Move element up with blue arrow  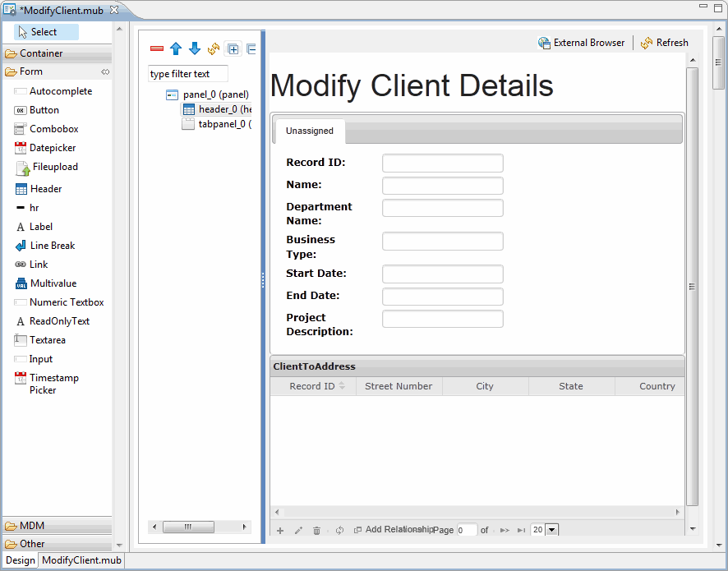pos(176,48)
